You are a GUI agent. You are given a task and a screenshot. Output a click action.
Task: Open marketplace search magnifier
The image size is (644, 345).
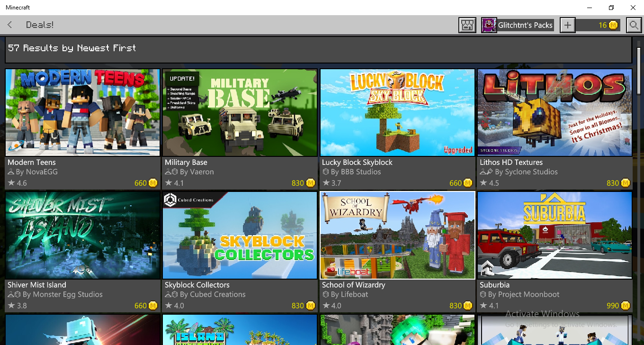tap(634, 25)
